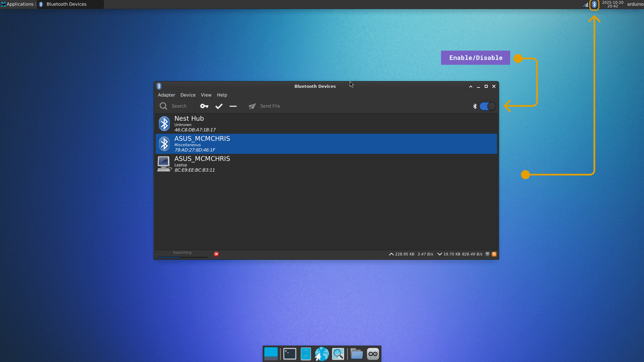The image size is (644, 362).
Task: Click the 46:C8:DB:A7:1B:17 address text
Action: click(x=195, y=130)
